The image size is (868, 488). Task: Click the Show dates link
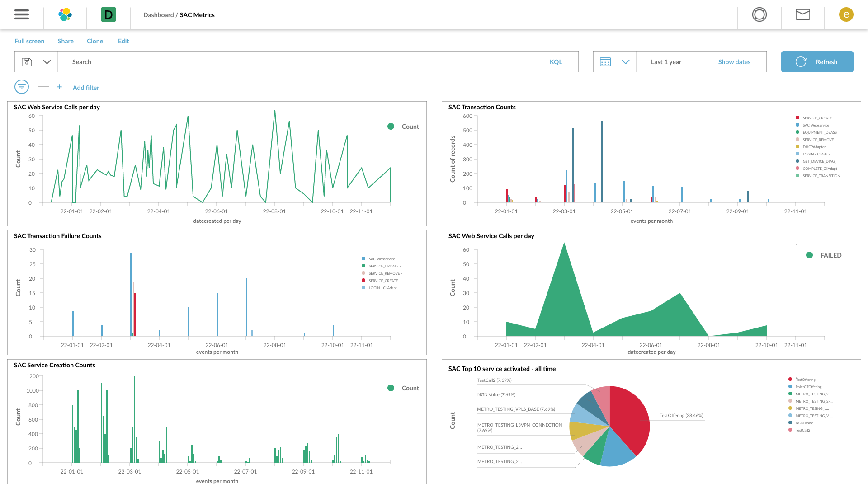pyautogui.click(x=734, y=62)
